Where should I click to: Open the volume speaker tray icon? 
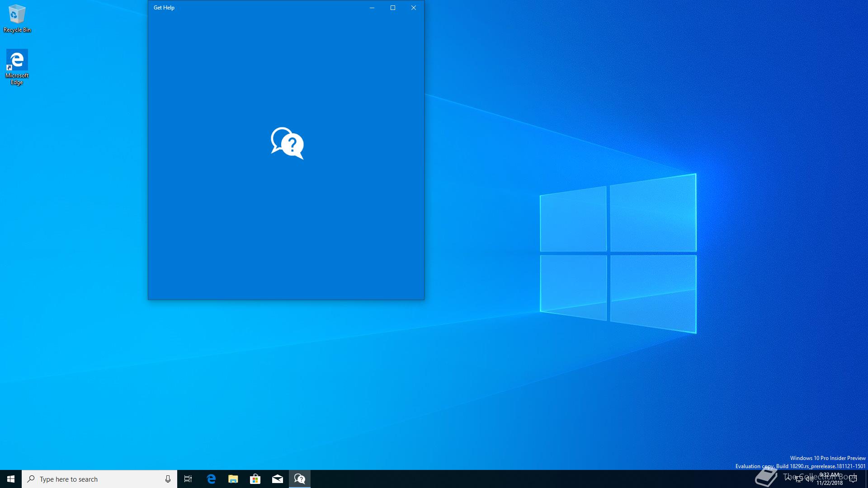coord(809,479)
